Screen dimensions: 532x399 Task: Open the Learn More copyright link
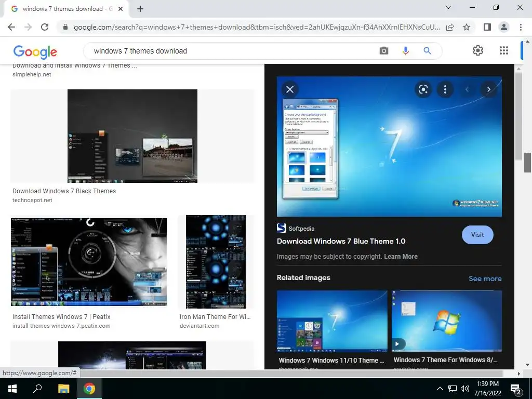click(401, 257)
